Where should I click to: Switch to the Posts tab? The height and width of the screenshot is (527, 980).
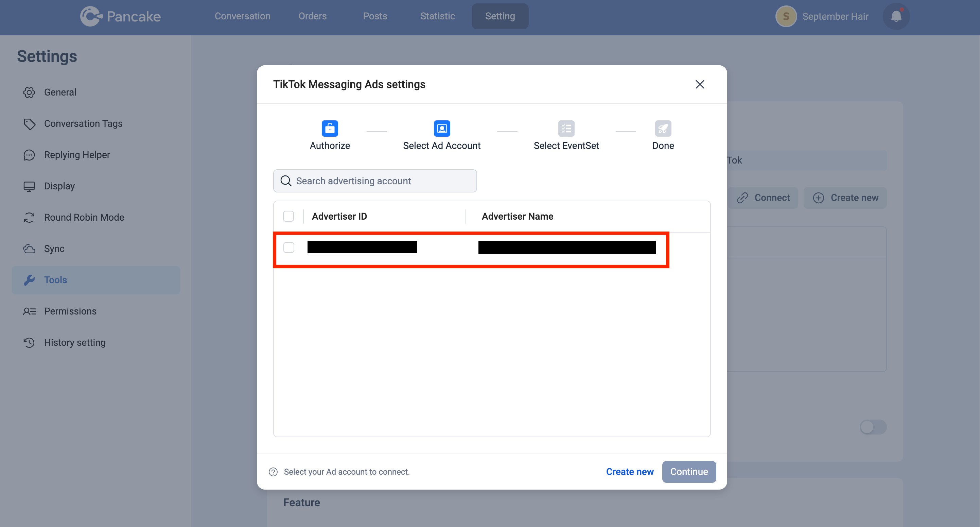click(374, 16)
